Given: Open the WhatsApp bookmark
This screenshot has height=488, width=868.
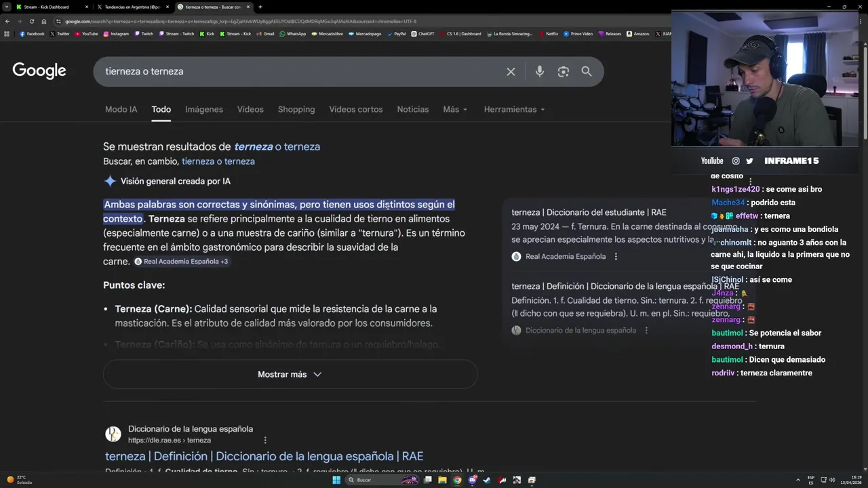Looking at the screenshot, I should 292,34.
